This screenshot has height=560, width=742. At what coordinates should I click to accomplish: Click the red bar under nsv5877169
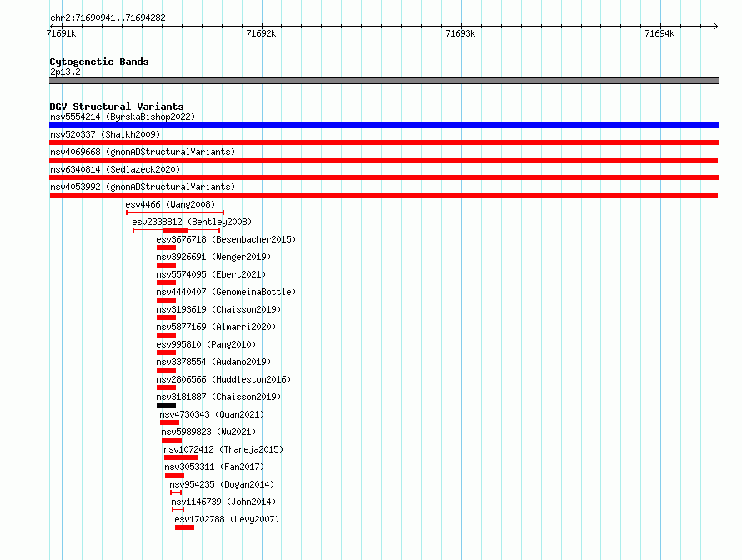[166, 335]
